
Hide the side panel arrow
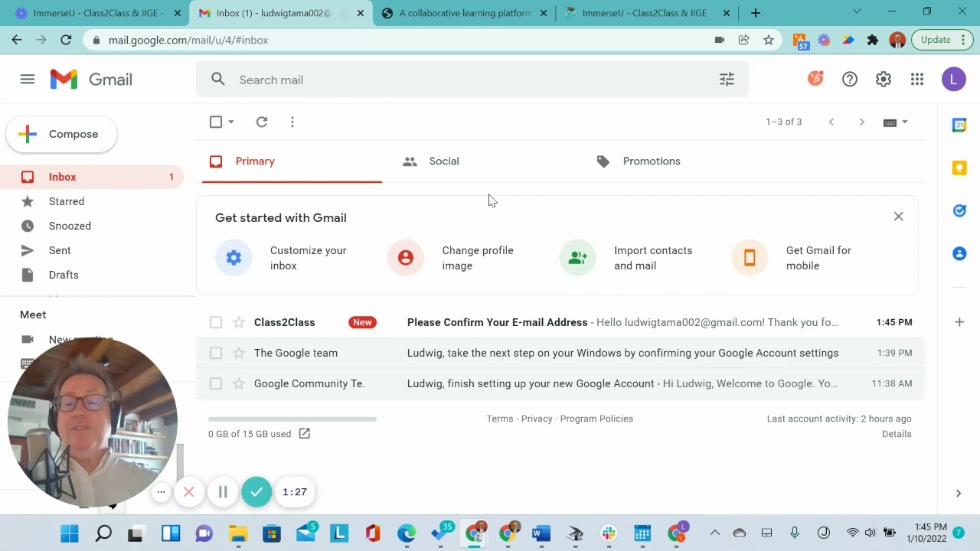point(959,494)
